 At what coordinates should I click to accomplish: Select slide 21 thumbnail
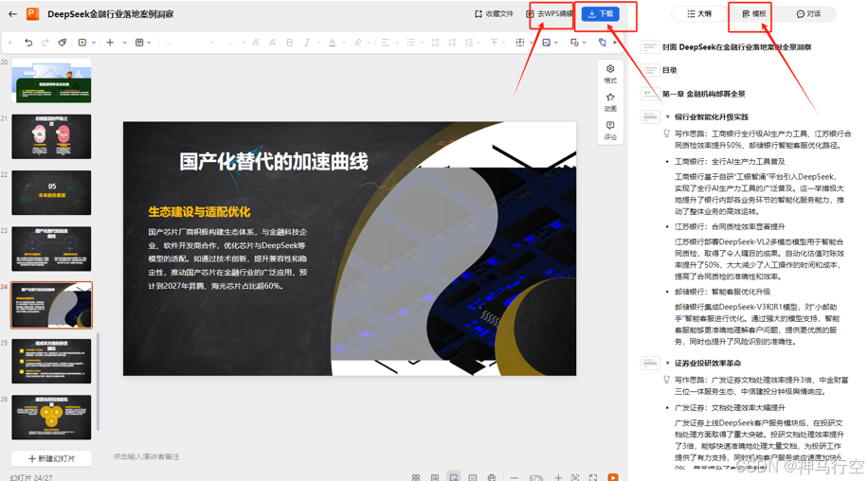(51, 136)
